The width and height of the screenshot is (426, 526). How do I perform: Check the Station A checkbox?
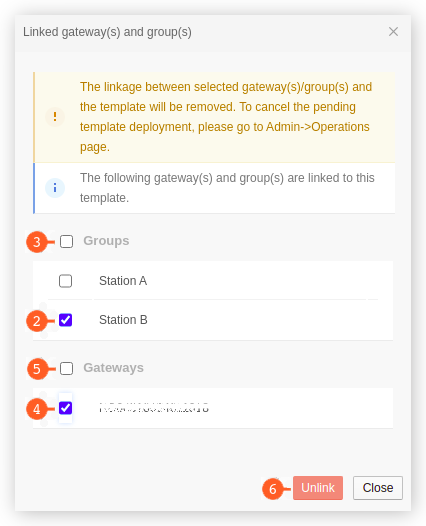click(x=65, y=281)
